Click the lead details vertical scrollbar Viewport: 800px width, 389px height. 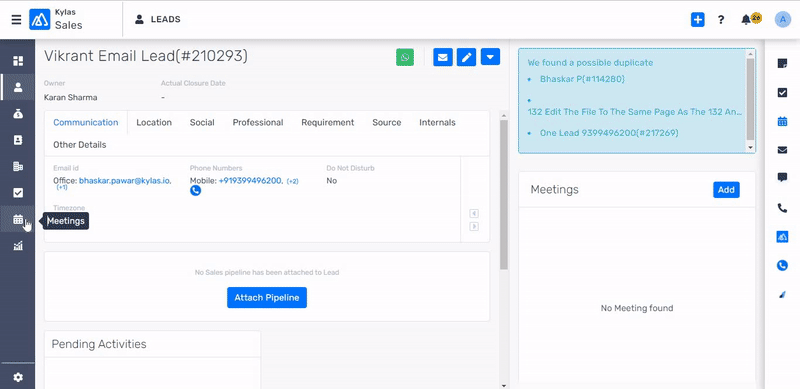504,194
